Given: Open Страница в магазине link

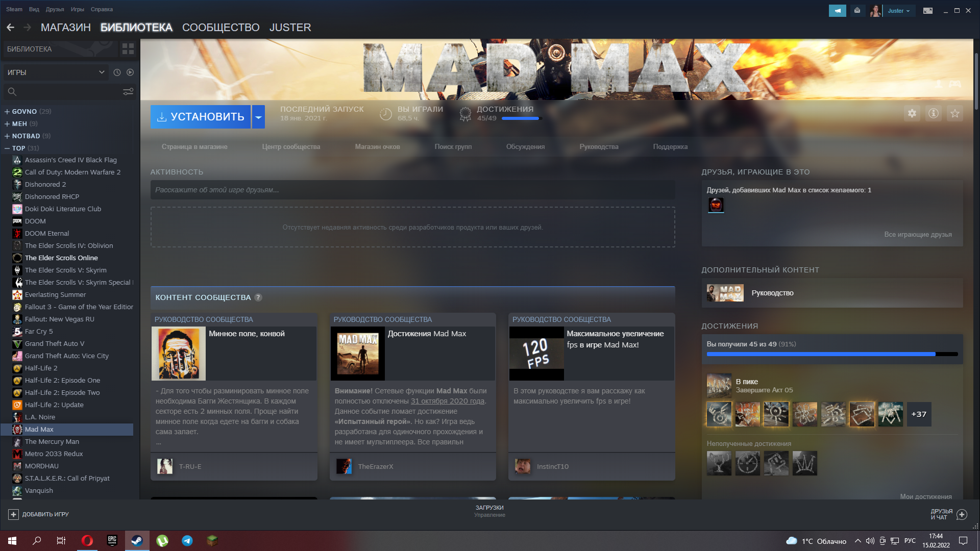Looking at the screenshot, I should 194,147.
